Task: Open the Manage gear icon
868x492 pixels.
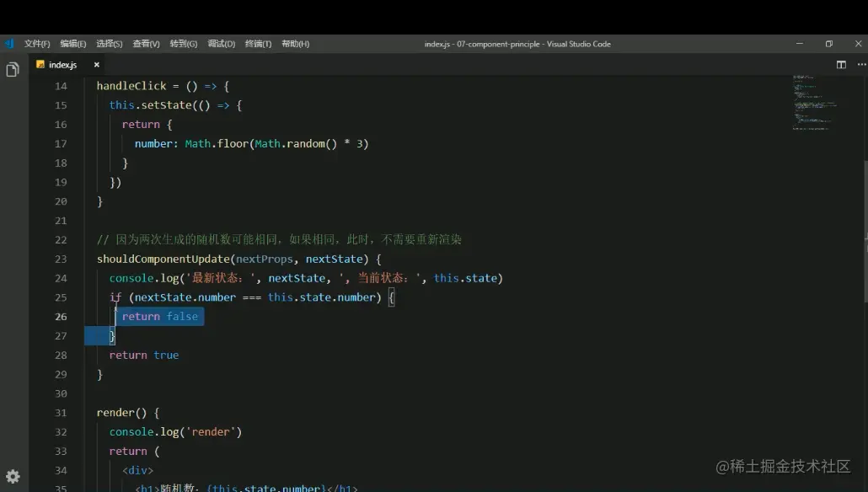Action: (13, 477)
